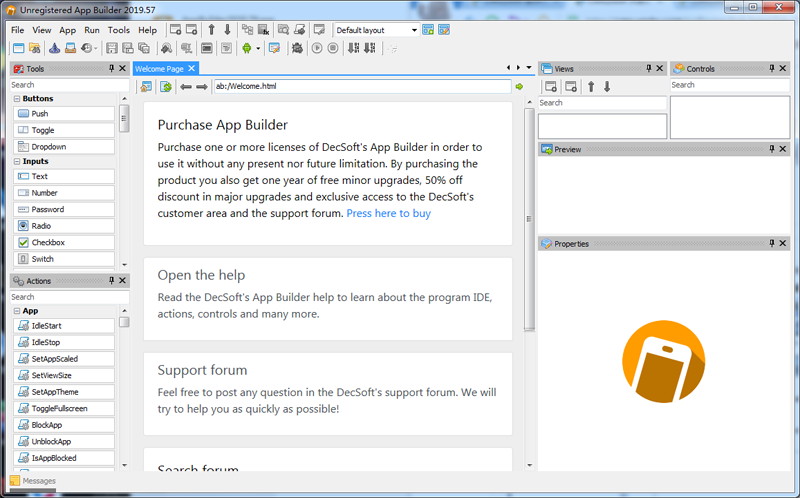Go back with the left arrow browser icon
This screenshot has width=800, height=498.
(186, 87)
